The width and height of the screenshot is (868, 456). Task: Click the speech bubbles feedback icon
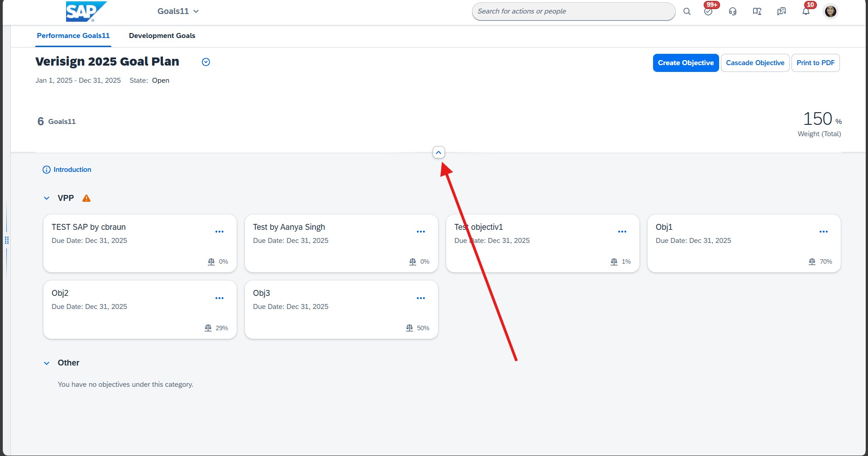click(782, 11)
